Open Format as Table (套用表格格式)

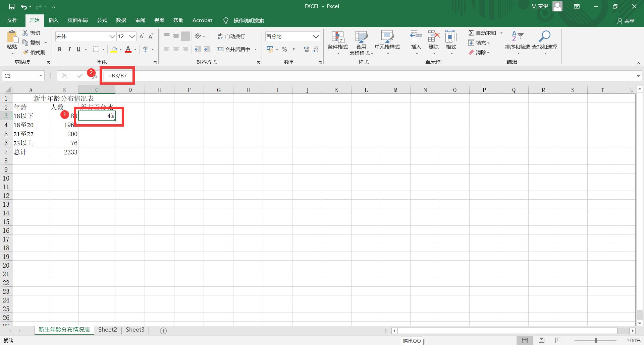coord(361,43)
